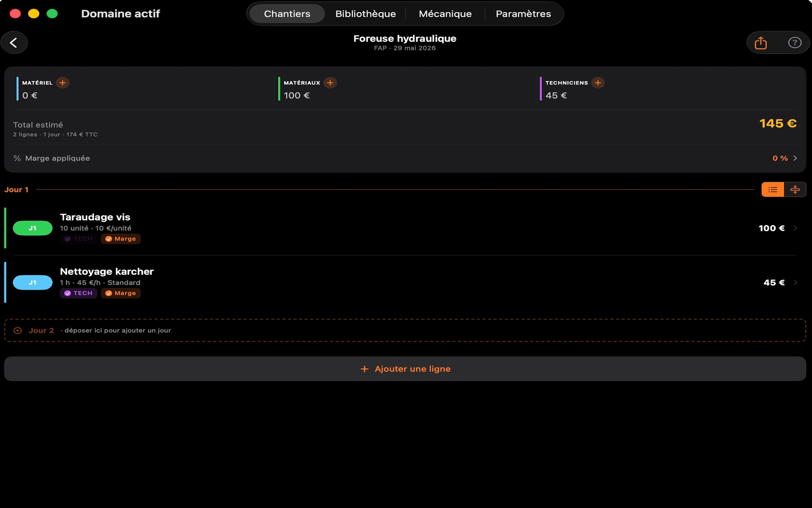Click the Jour 2 drop zone

pos(405,331)
